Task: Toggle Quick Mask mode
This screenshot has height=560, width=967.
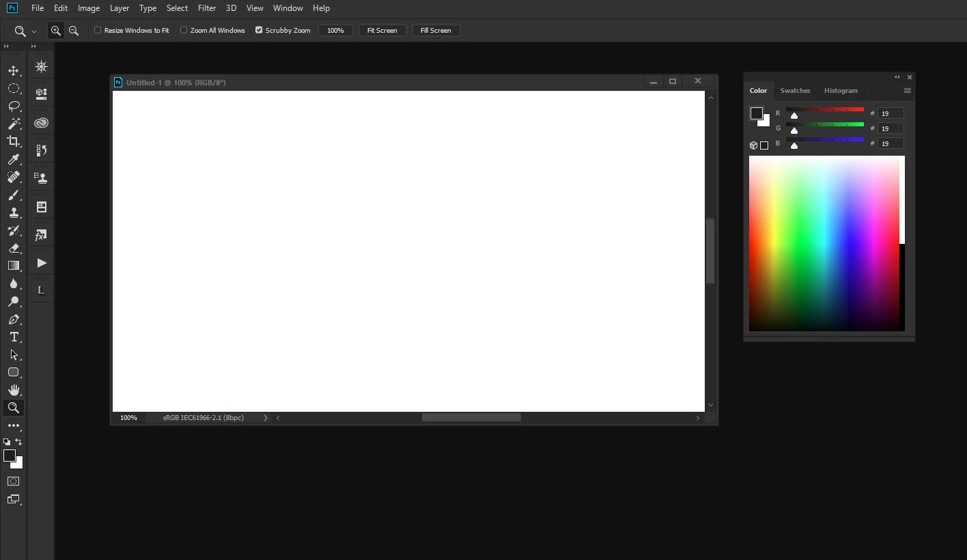Action: 13,481
